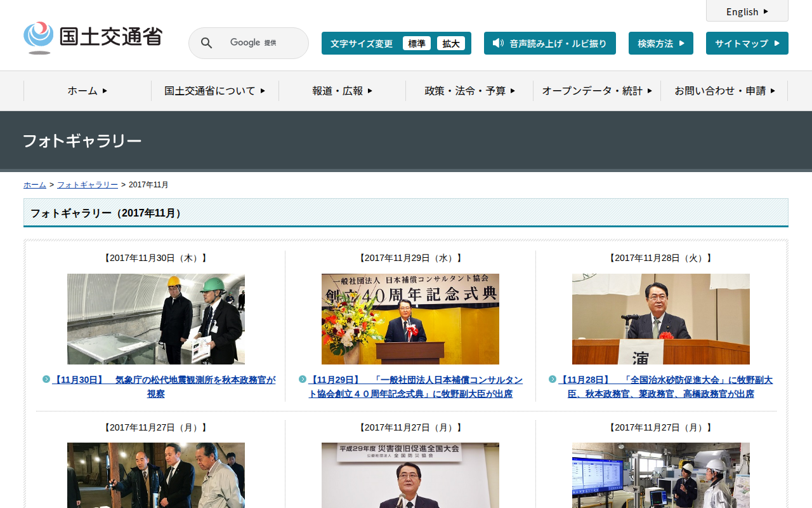This screenshot has width=812, height=508.
Task: Open the 災害復旧促進全国大会 photo
Action: coord(410,475)
